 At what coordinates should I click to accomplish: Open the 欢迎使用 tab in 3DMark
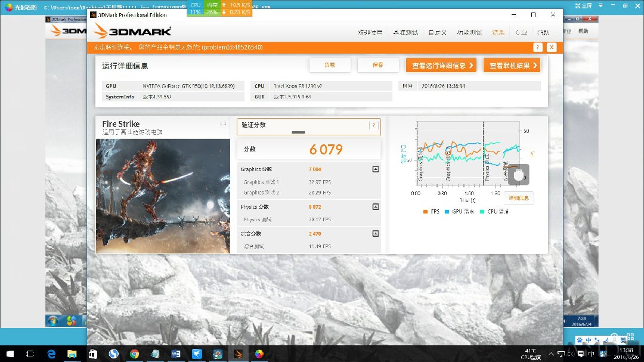[x=370, y=32]
